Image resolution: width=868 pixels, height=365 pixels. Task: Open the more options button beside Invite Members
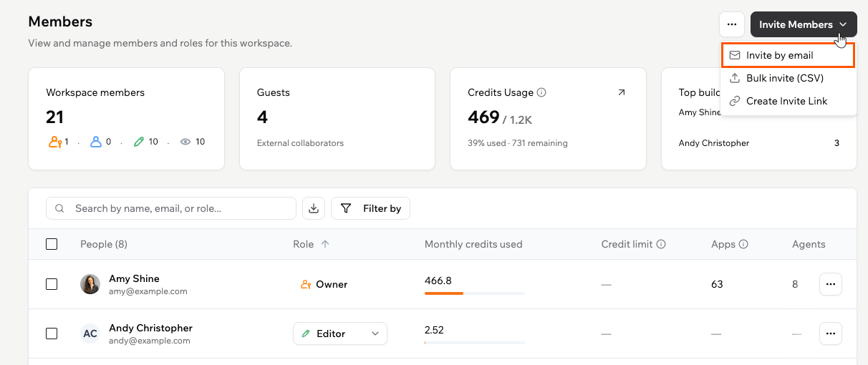click(732, 24)
